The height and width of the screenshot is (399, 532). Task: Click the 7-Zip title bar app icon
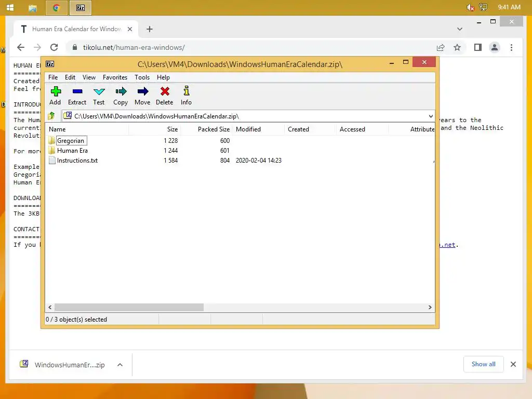(x=50, y=64)
